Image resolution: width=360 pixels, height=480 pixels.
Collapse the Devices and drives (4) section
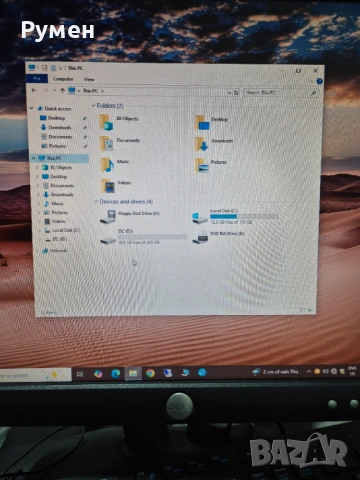pos(96,201)
